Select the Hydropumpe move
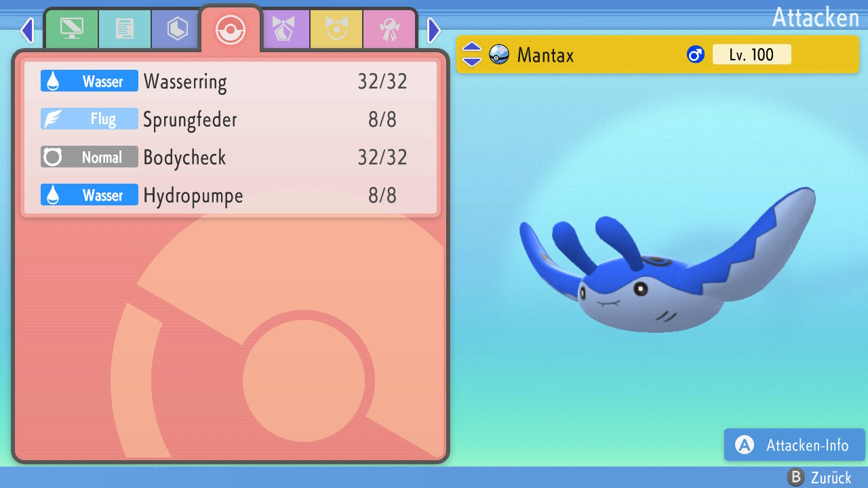Viewport: 868px width, 488px height. 231,195
